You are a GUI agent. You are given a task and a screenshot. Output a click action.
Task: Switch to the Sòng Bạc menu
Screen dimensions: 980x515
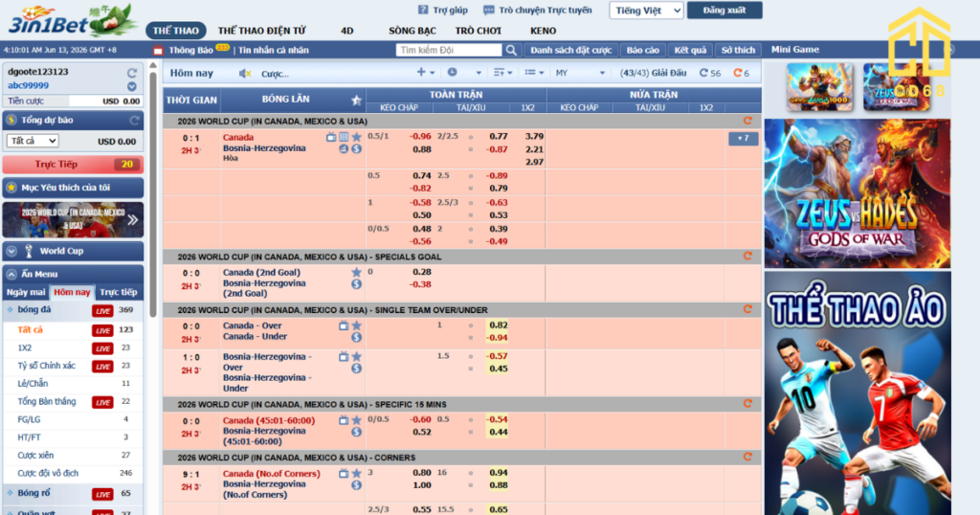(412, 31)
